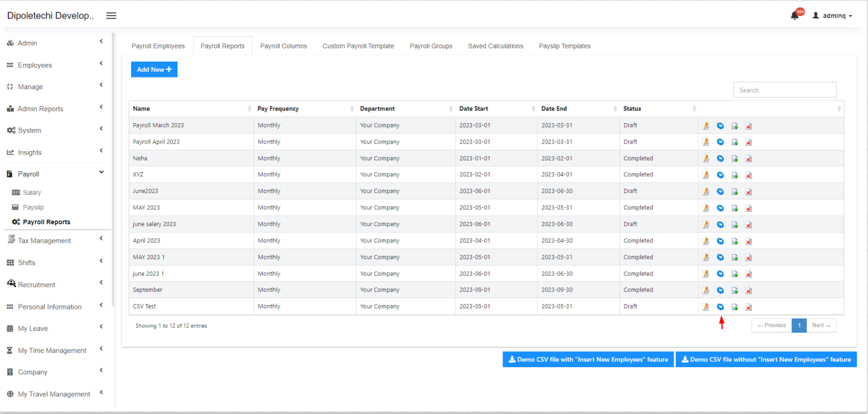The width and height of the screenshot is (868, 414).
Task: Click inside the Search field
Action: [x=784, y=89]
